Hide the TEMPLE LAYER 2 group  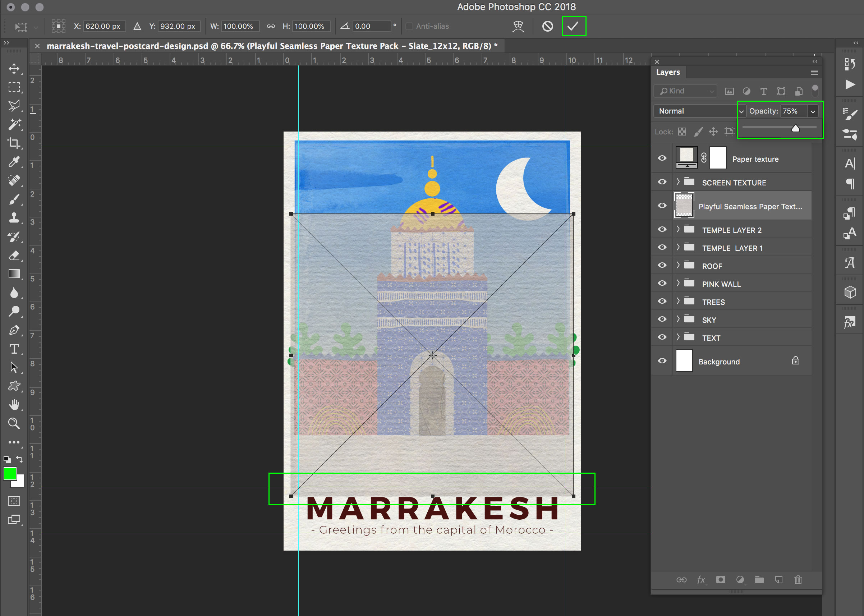point(662,230)
